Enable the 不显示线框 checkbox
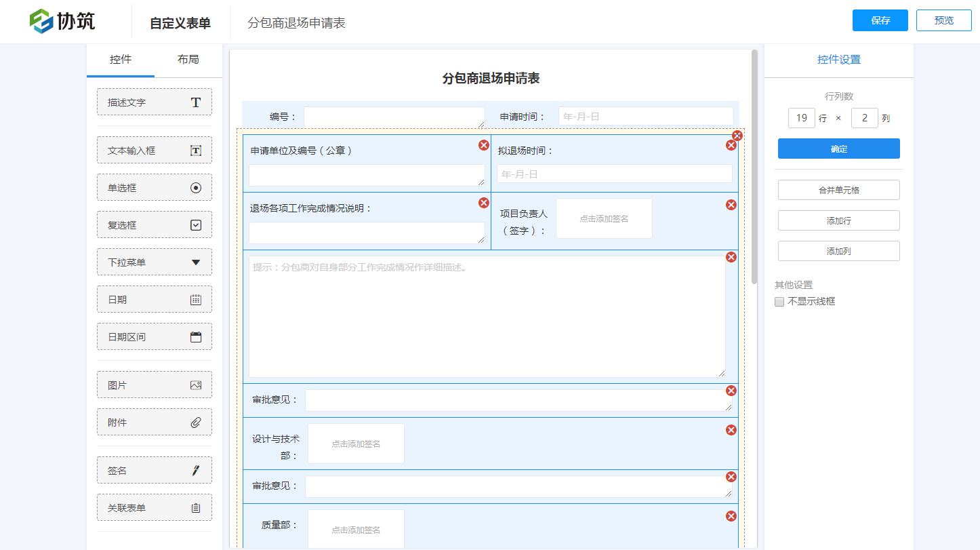 779,302
